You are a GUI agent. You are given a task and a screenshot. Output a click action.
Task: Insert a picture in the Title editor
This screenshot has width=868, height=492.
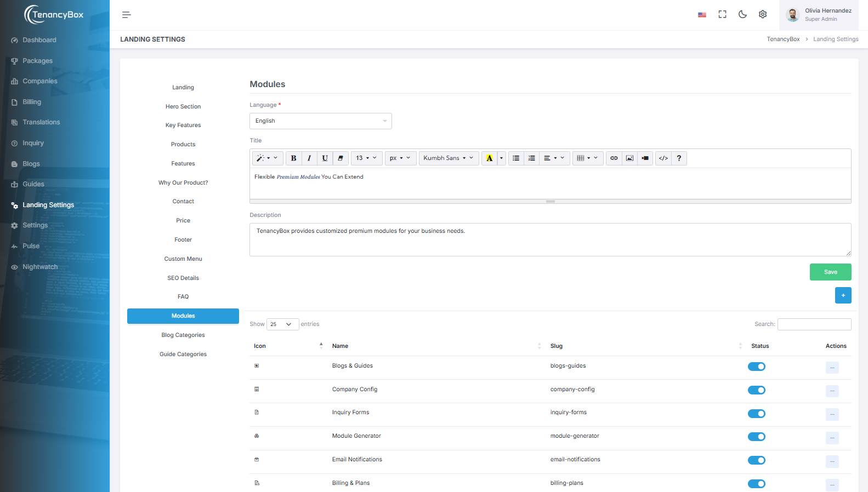pyautogui.click(x=630, y=158)
